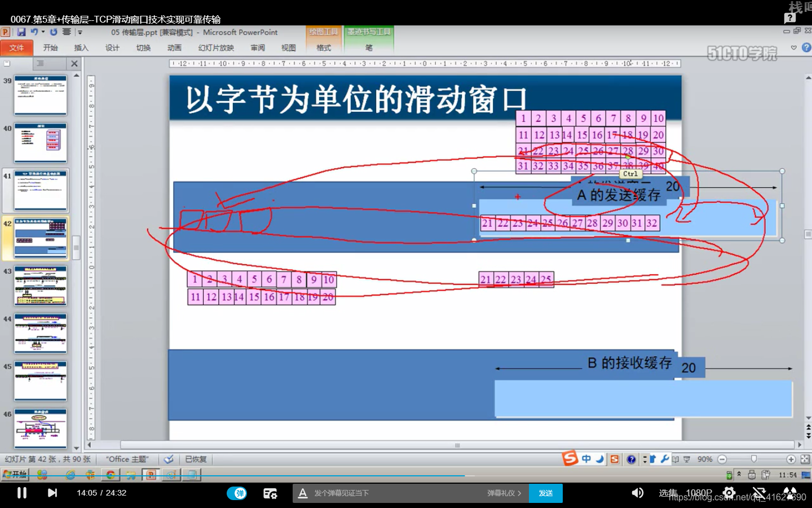Open the PowerPoint taskbar button
The image size is (812, 508).
pyautogui.click(x=151, y=475)
